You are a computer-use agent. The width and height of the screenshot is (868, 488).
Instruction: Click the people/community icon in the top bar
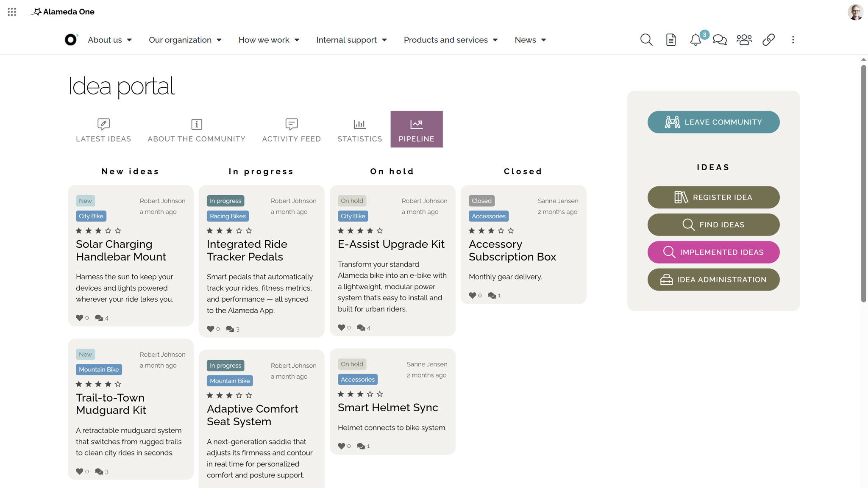[x=744, y=40]
